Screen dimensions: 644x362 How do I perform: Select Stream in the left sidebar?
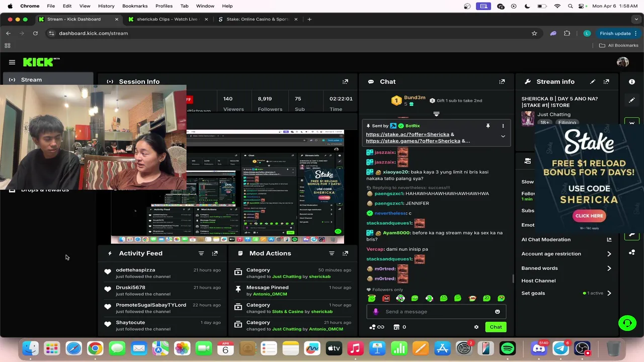[x=48, y=79]
